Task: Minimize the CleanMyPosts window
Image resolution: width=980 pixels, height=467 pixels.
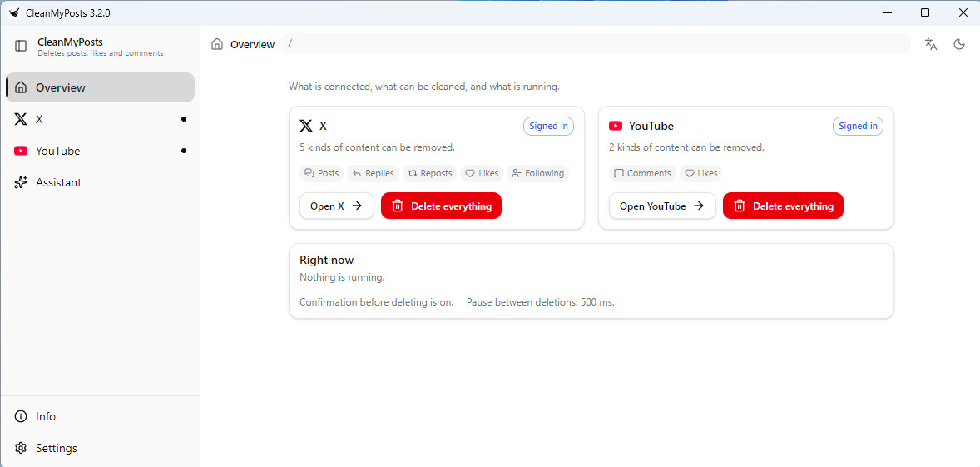Action: coord(888,12)
